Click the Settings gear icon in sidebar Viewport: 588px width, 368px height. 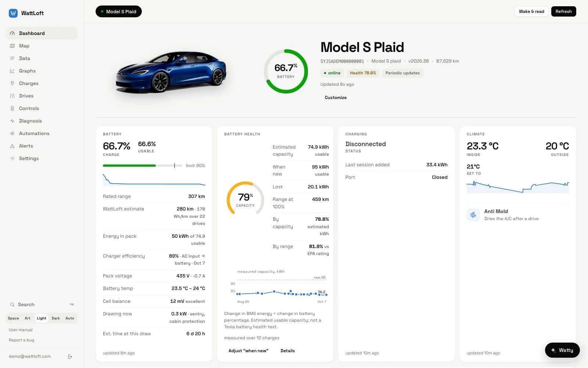pyautogui.click(x=12, y=158)
